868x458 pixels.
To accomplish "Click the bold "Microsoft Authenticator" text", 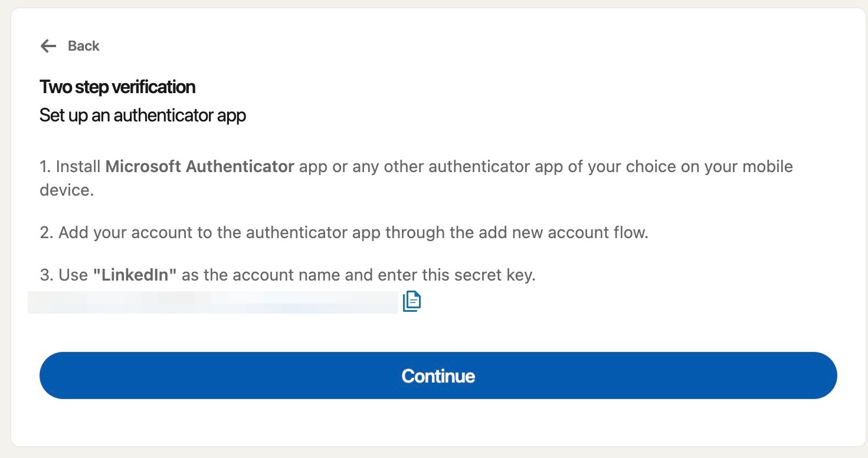I will click(199, 167).
